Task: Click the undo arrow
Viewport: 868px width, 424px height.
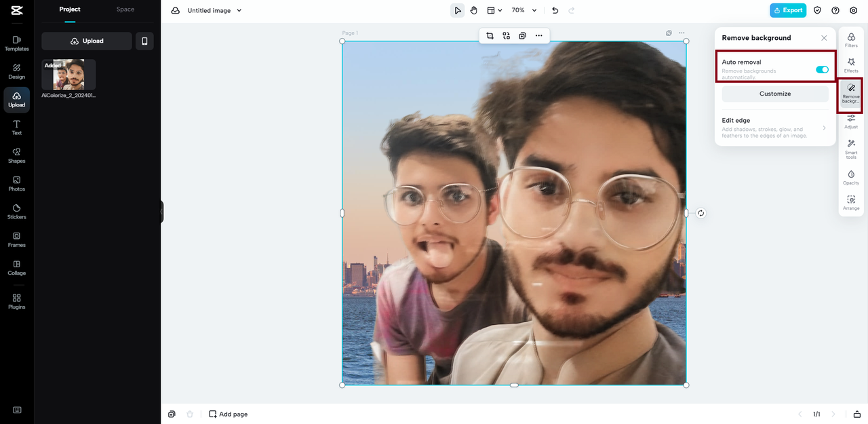Action: pyautogui.click(x=555, y=10)
